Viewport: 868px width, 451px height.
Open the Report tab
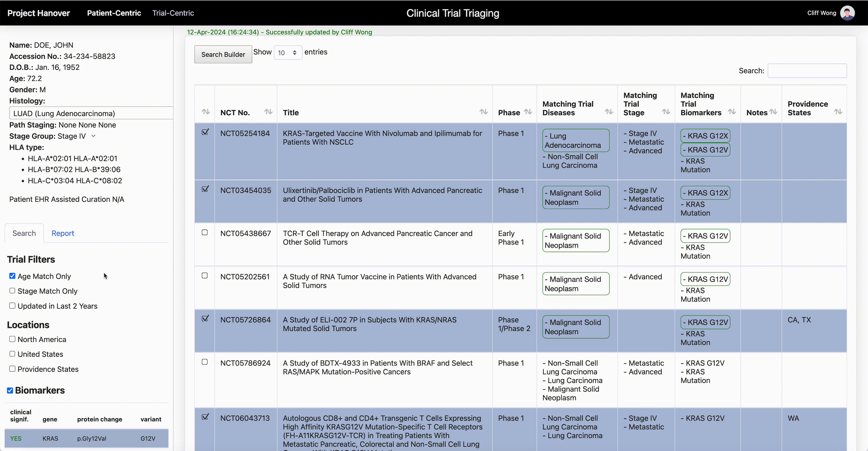point(63,233)
